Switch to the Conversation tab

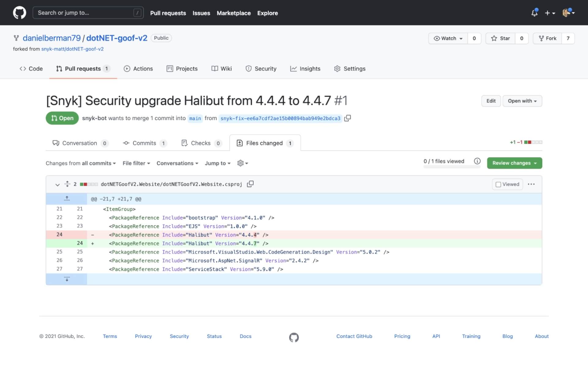click(x=80, y=143)
